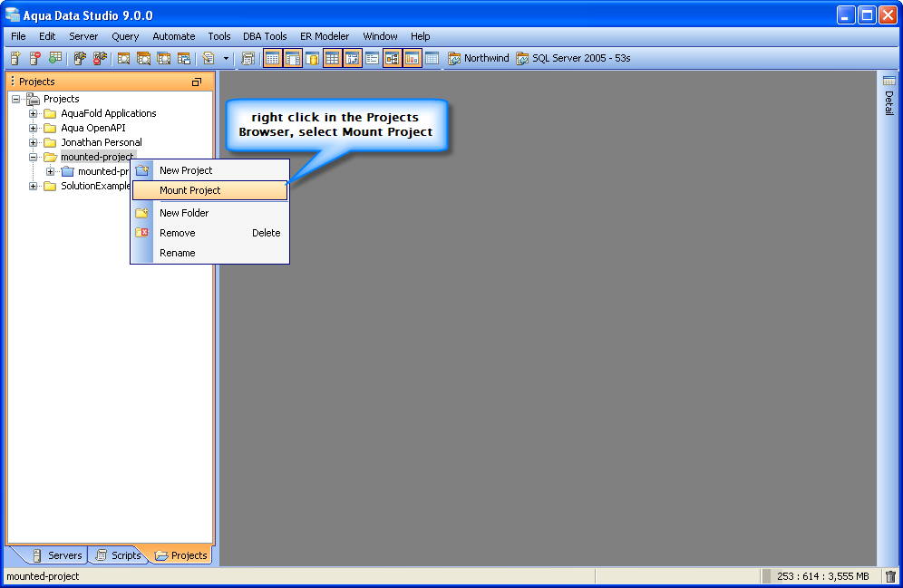The width and height of the screenshot is (903, 588).
Task: Collapse the mounted-project folder
Action: click(x=34, y=157)
